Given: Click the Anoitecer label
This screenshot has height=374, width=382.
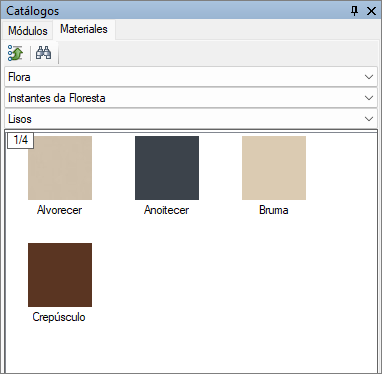Looking at the screenshot, I should [x=167, y=210].
